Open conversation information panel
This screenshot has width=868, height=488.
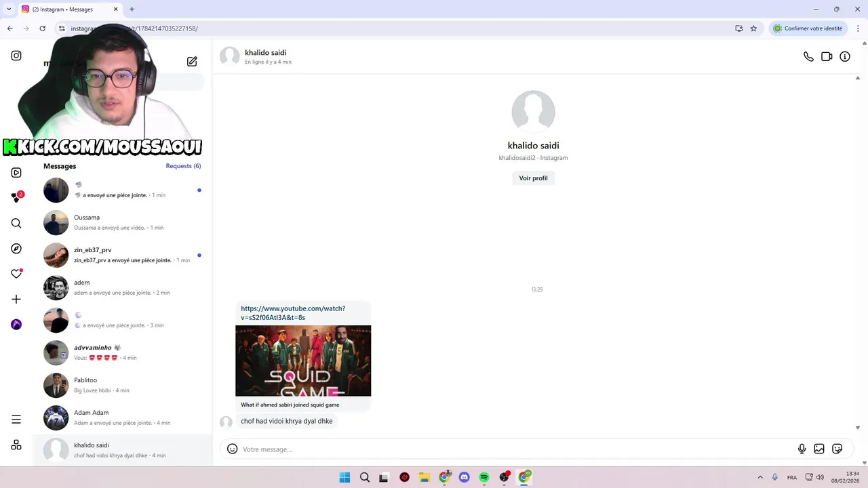(x=845, y=57)
